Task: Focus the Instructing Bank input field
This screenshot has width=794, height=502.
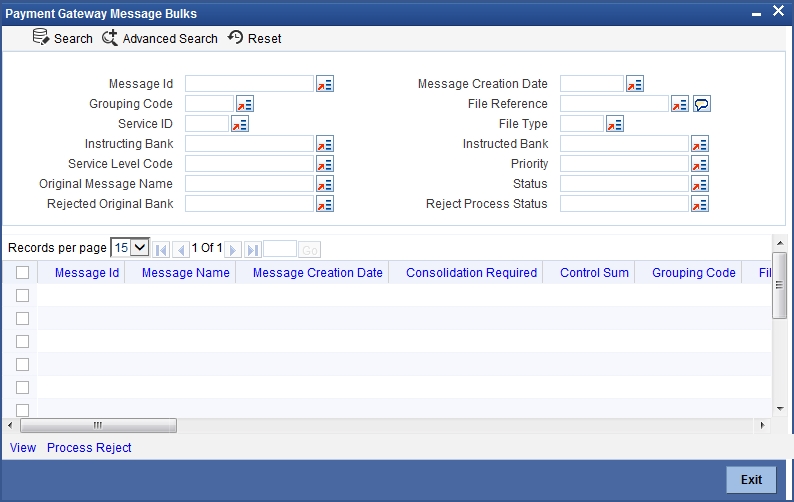Action: pyautogui.click(x=249, y=144)
